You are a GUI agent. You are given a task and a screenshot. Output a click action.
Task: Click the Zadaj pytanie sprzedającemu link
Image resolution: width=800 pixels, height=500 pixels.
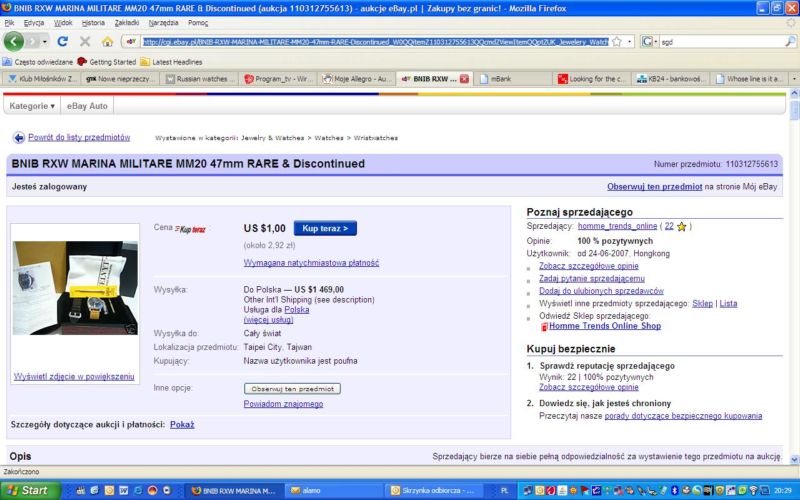click(592, 279)
